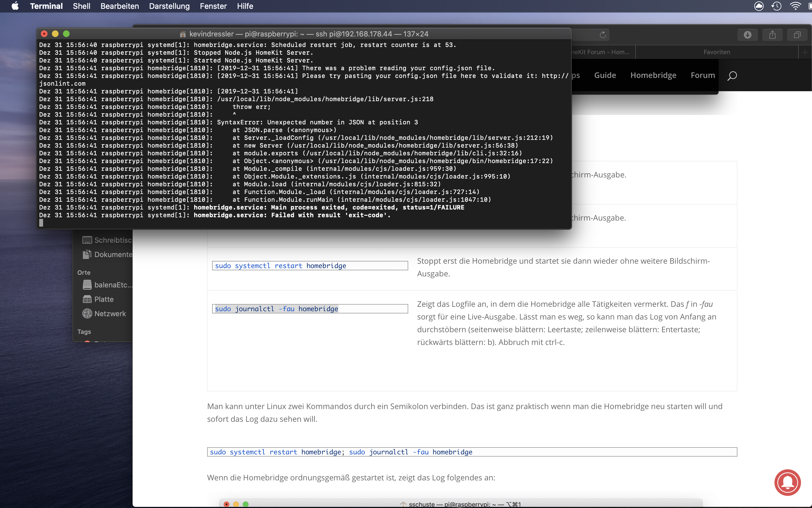Screen dimensions: 812x508
Task: Open the Time Machine menu bar icon
Action: click(776, 6)
